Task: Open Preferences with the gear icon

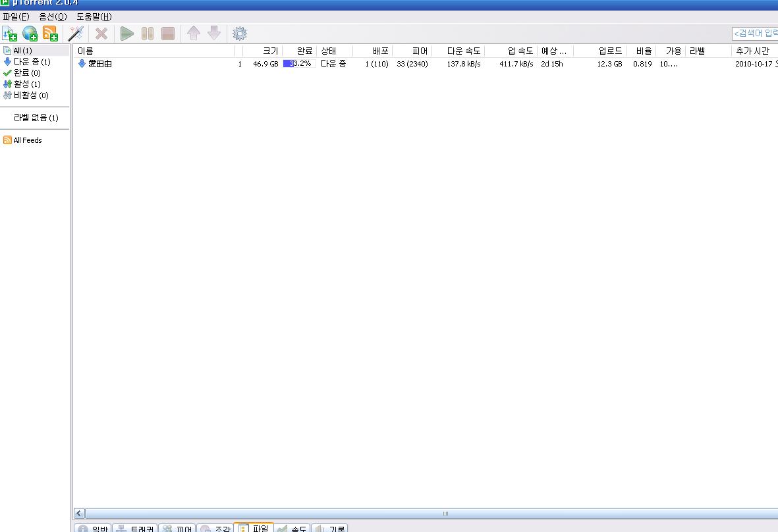Action: (240, 34)
